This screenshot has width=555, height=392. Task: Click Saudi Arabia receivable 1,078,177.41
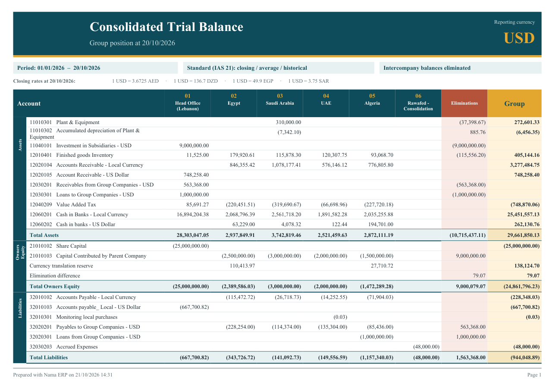[286, 165]
